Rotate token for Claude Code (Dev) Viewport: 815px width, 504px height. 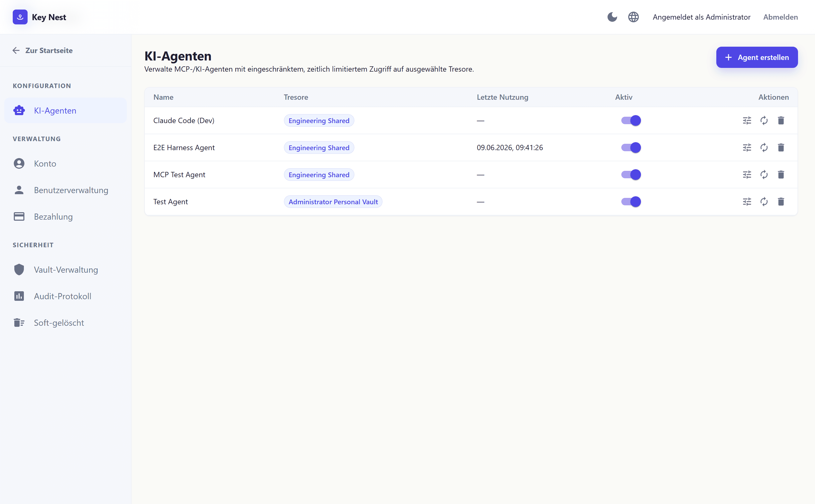tap(764, 120)
